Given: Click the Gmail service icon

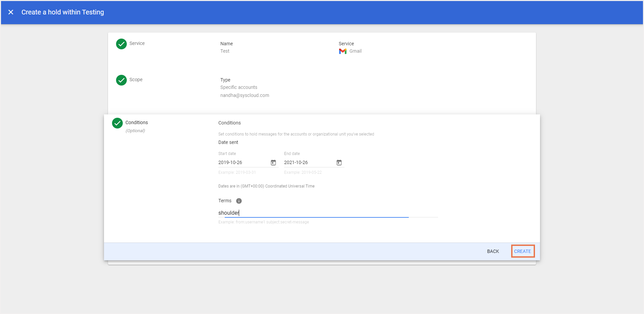Looking at the screenshot, I should tap(342, 51).
